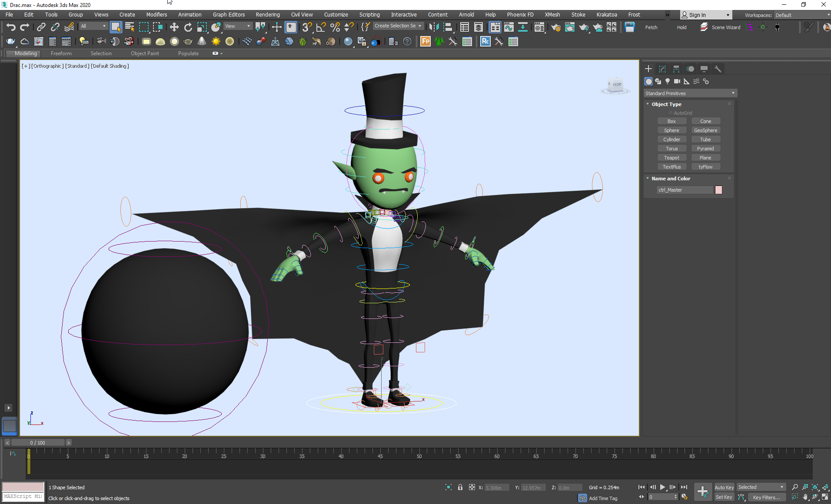Open the ctrl_Master object color swatch

click(718, 190)
